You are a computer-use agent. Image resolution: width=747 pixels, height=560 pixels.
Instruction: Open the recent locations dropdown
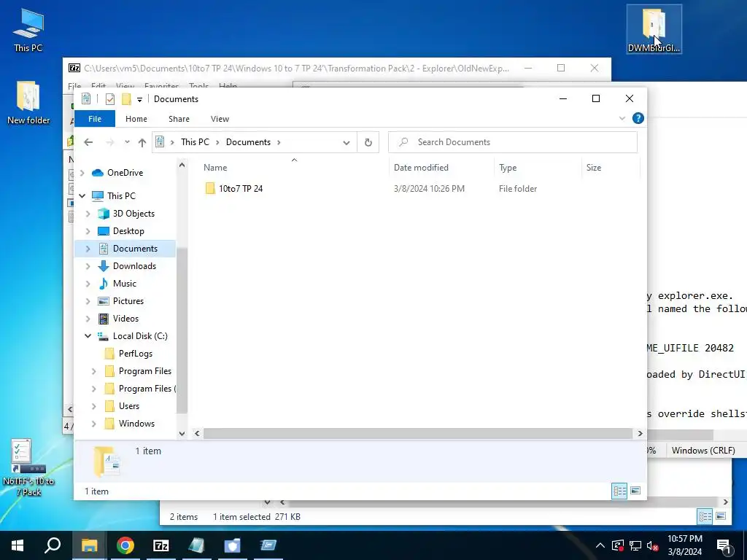tap(127, 142)
